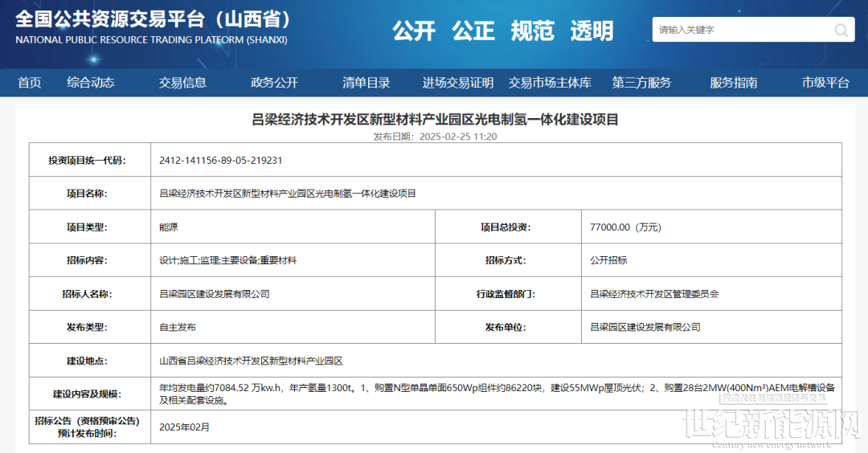The height and width of the screenshot is (453, 868).
Task: Click the 项目类型 label
Action: (87, 227)
